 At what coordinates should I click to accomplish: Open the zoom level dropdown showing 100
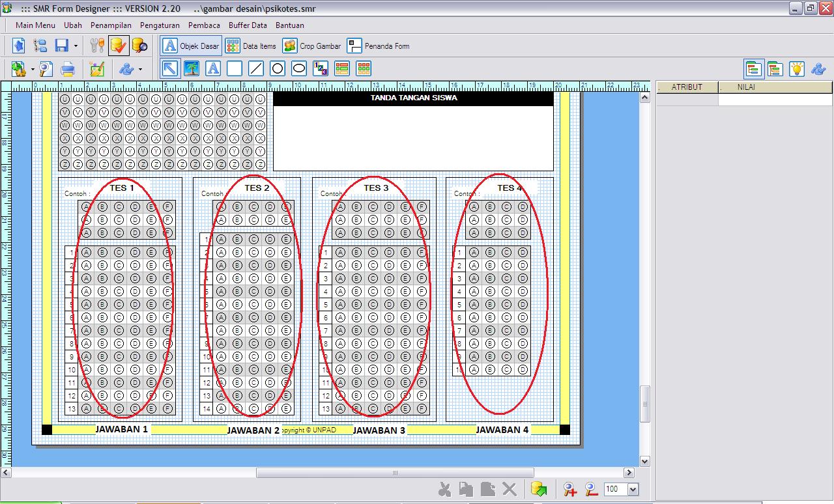[x=633, y=489]
